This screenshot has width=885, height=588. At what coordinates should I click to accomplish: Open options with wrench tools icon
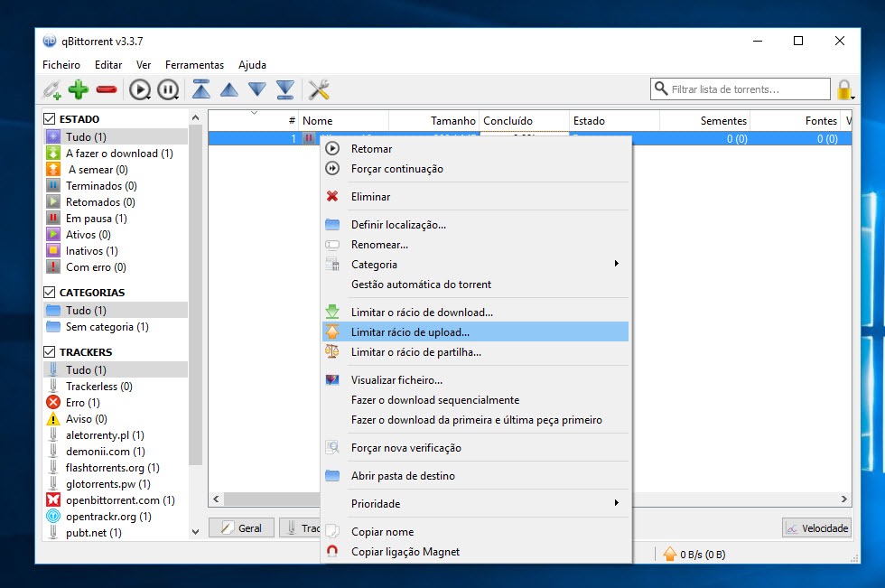[x=319, y=89]
